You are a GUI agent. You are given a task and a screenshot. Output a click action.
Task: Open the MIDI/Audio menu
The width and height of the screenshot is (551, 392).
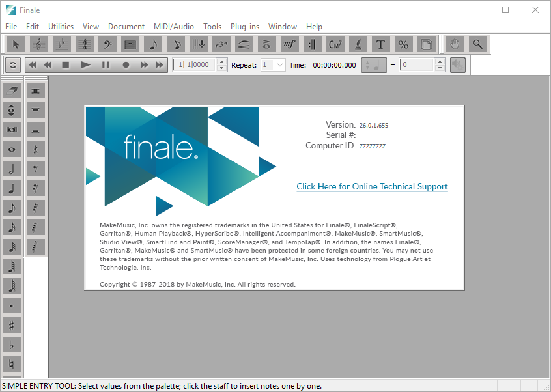pyautogui.click(x=174, y=27)
